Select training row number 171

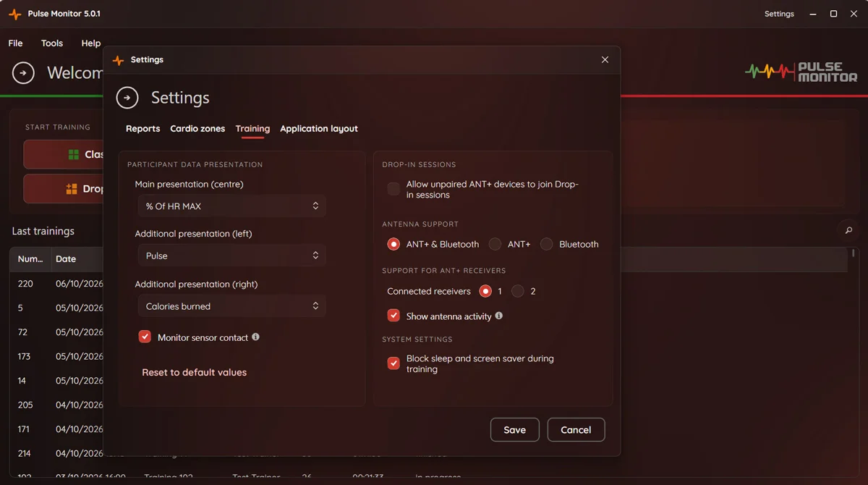(x=56, y=429)
